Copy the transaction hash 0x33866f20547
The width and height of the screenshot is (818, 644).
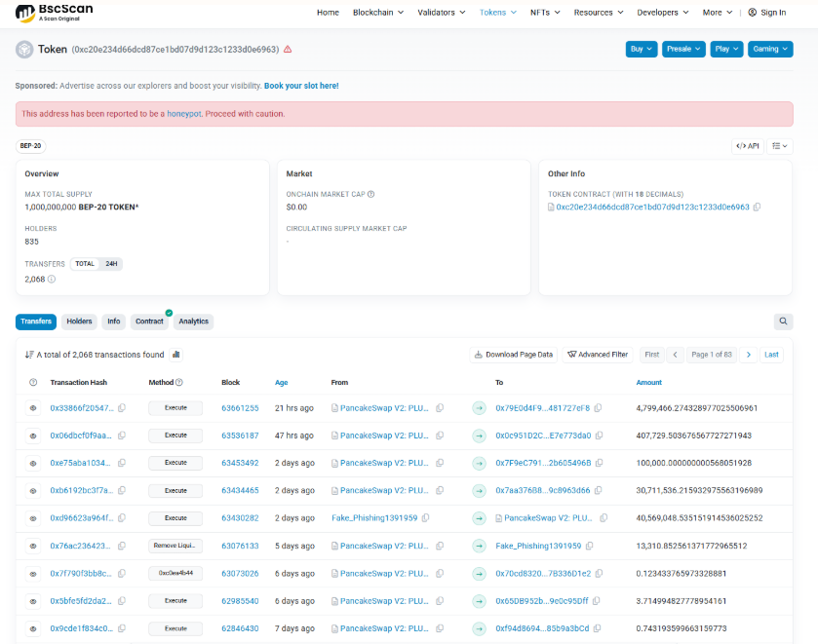[x=122, y=408]
